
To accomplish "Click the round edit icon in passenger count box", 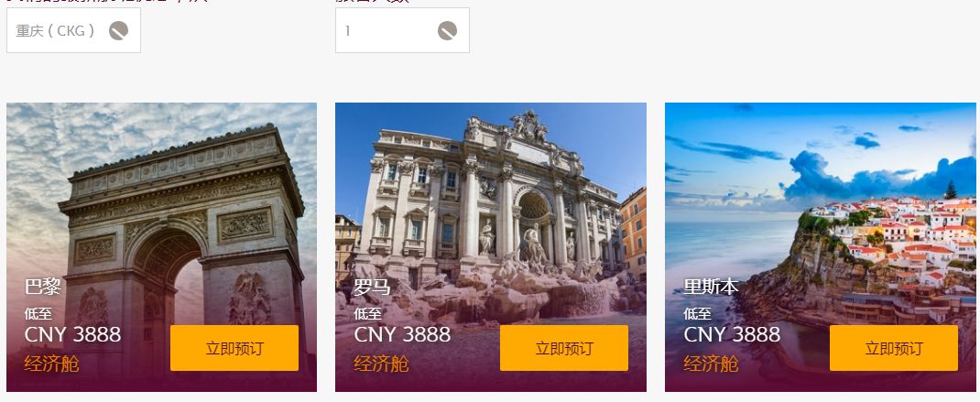I will click(x=448, y=30).
